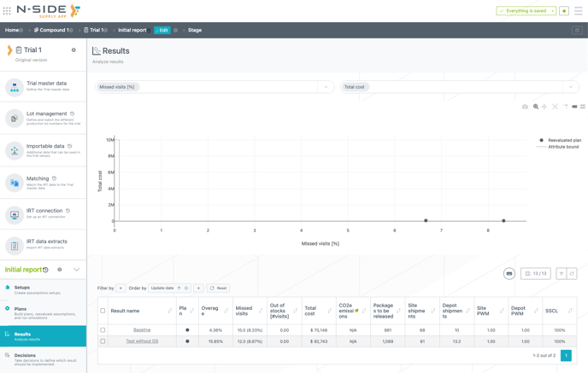
Task: Toggle the select-all rows checkbox
Action: tap(103, 311)
